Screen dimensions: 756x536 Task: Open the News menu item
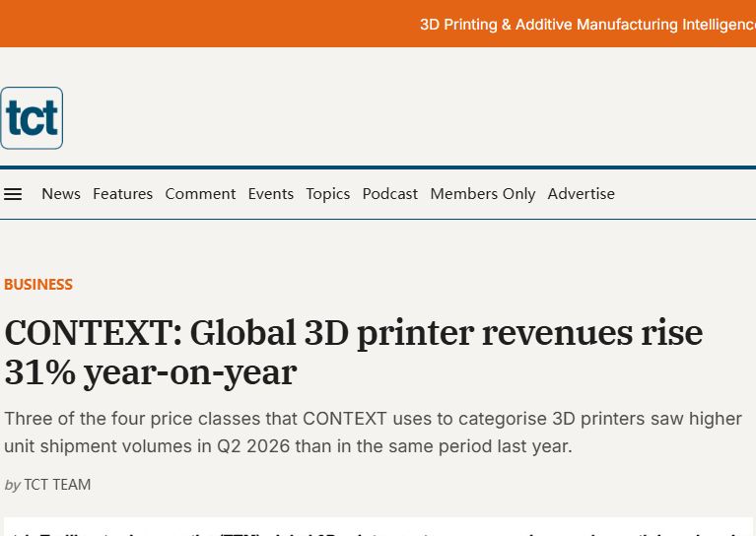point(61,194)
